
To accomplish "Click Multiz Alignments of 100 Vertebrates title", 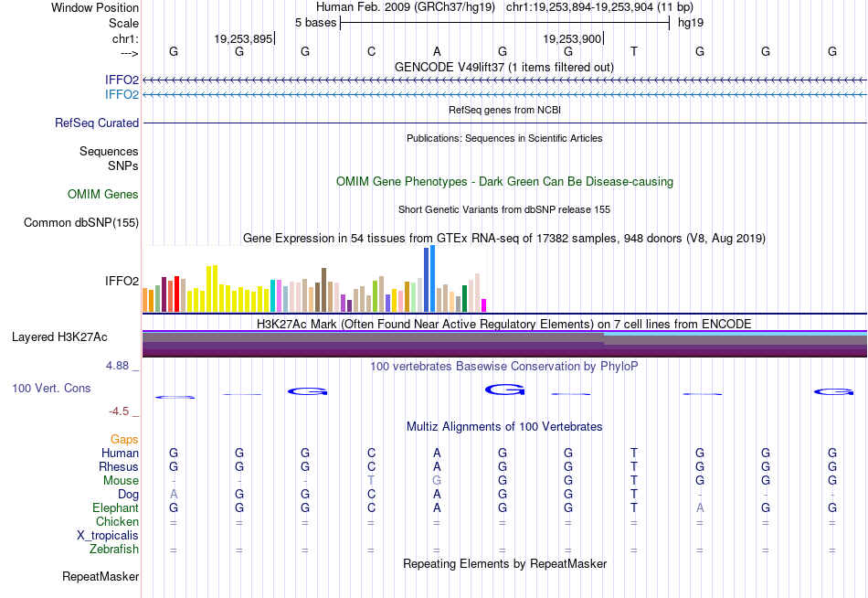I will tap(504, 427).
